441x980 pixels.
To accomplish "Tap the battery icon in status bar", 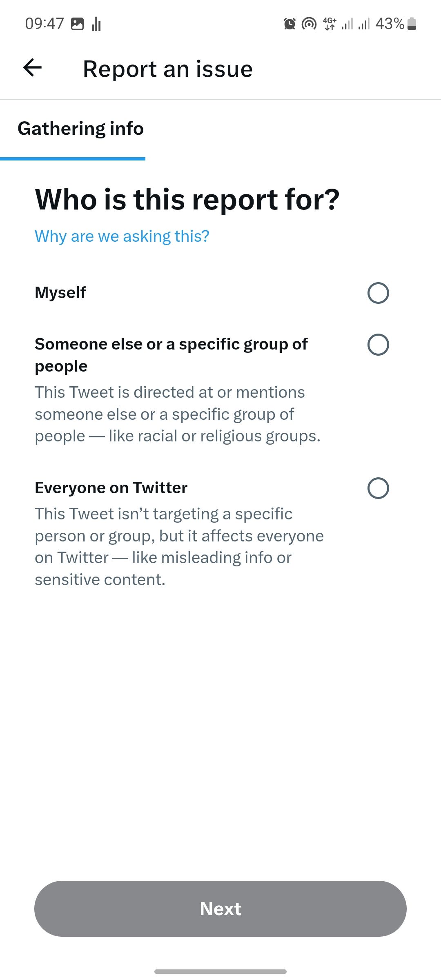I will tap(412, 24).
